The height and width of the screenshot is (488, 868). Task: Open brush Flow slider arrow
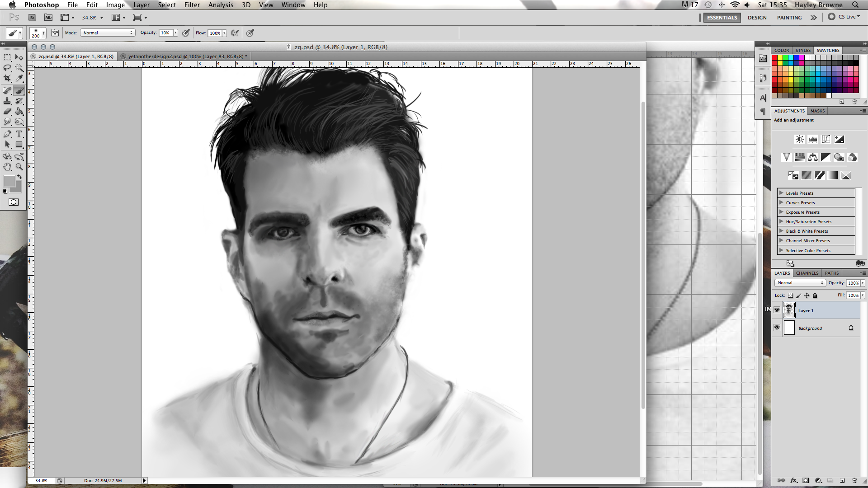(x=224, y=33)
